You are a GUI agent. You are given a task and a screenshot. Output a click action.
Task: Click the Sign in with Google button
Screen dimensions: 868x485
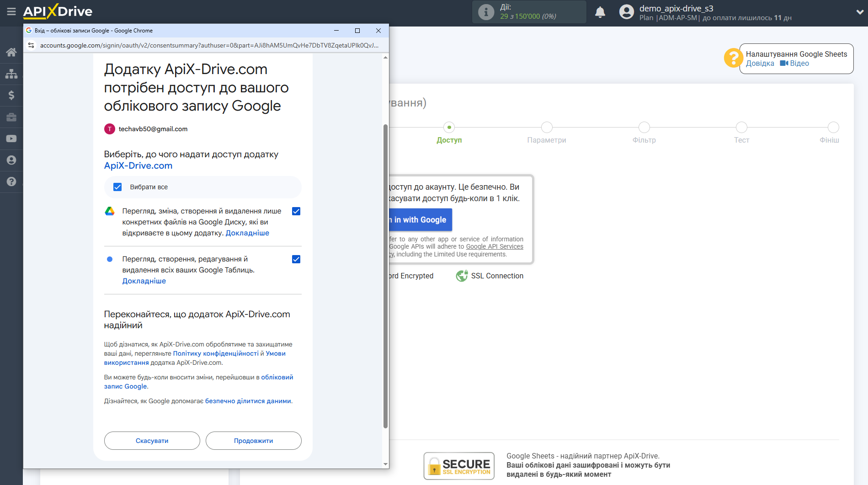point(420,220)
